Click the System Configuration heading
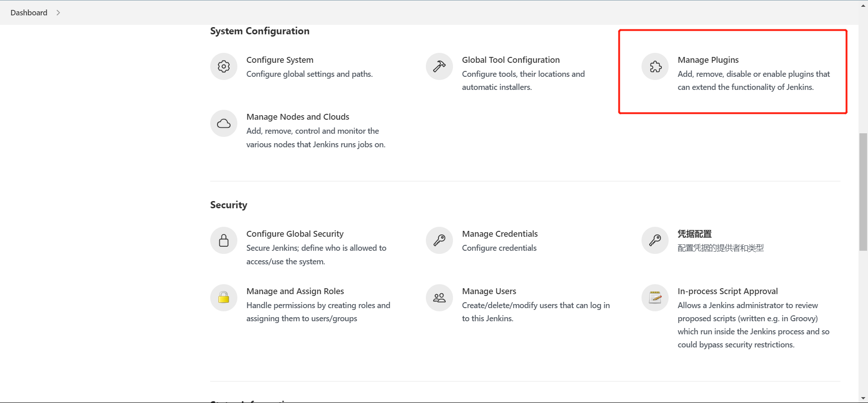Image resolution: width=868 pixels, height=403 pixels. click(260, 31)
